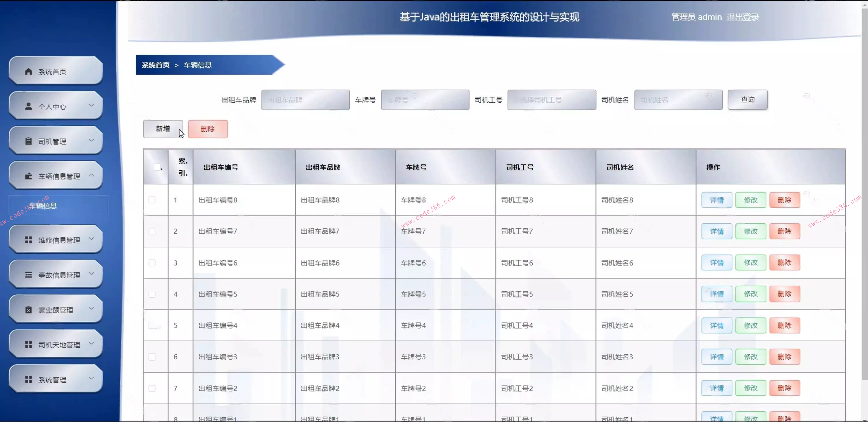Open 系统首页 from the breadcrumb
Screen dimensions: 868x422
155,65
